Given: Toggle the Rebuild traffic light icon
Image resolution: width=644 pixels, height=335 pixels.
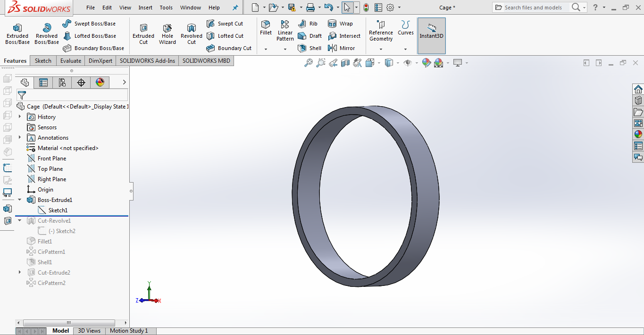Looking at the screenshot, I should coord(366,8).
